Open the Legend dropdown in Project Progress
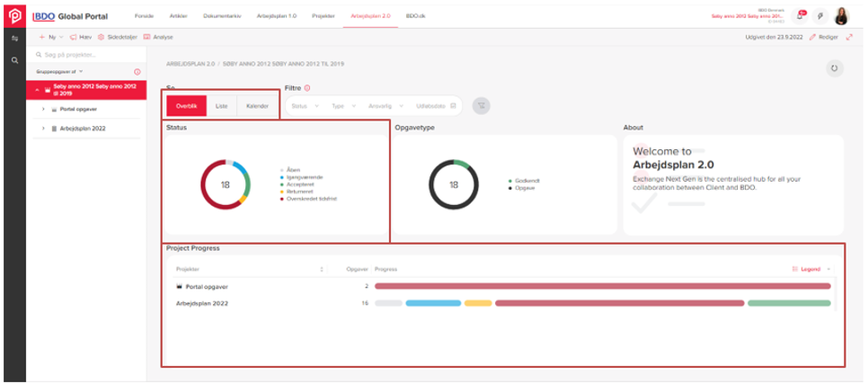The image size is (868, 384). point(811,269)
